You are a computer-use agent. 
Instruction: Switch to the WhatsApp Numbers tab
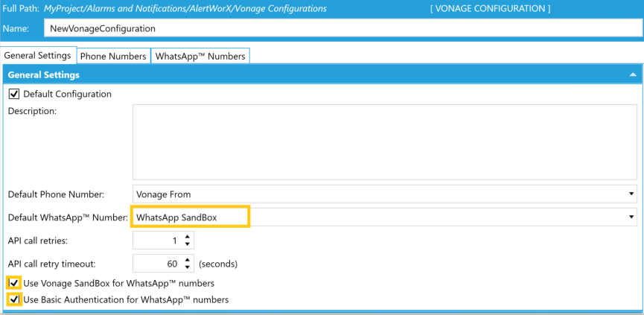(200, 57)
